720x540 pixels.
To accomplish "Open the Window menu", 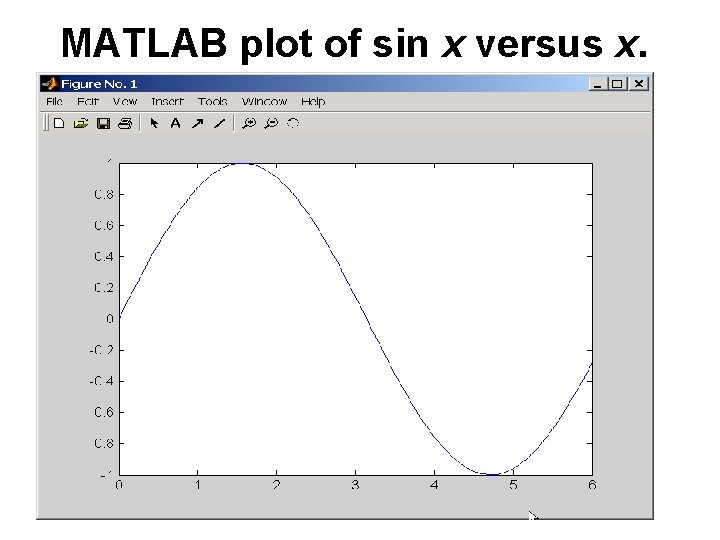I will click(264, 101).
